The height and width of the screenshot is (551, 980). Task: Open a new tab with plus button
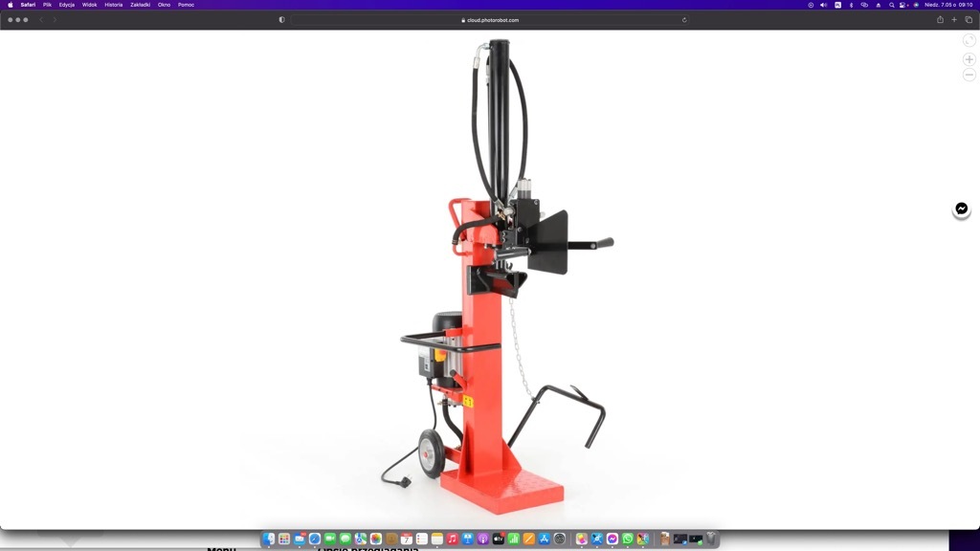[x=954, y=20]
